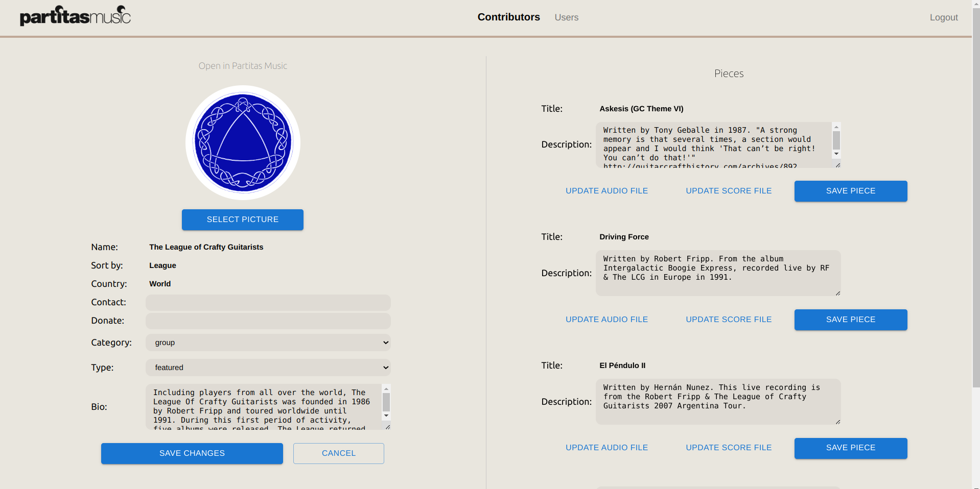Screen dimensions: 980x489
Task: Update audio file for Askesis piece
Action: [606, 191]
